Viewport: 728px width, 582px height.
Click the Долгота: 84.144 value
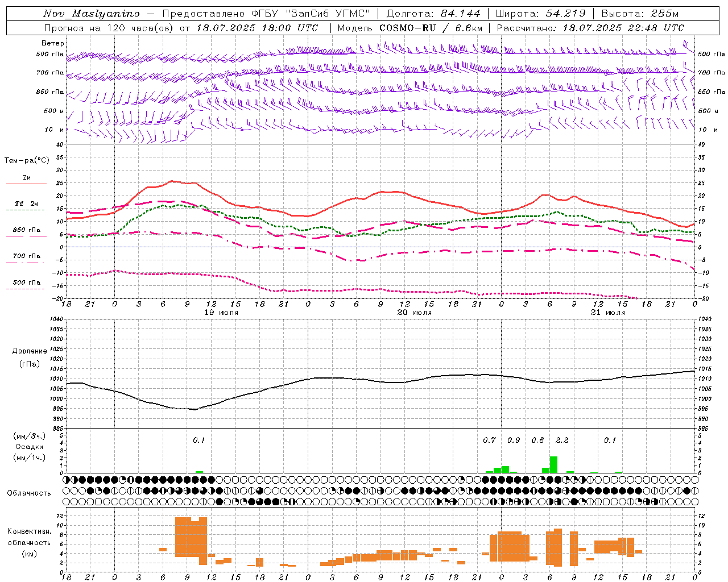(x=433, y=14)
